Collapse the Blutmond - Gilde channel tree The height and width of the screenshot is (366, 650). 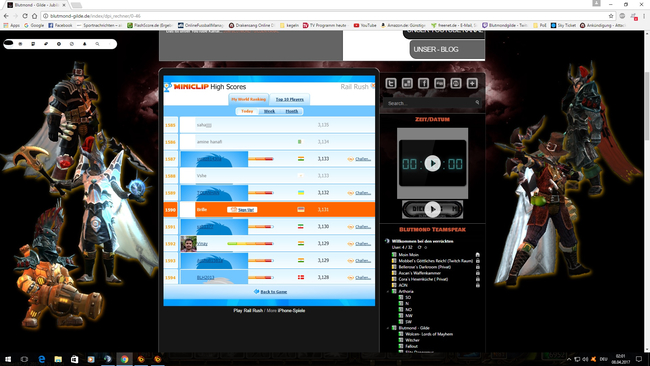[x=388, y=328]
